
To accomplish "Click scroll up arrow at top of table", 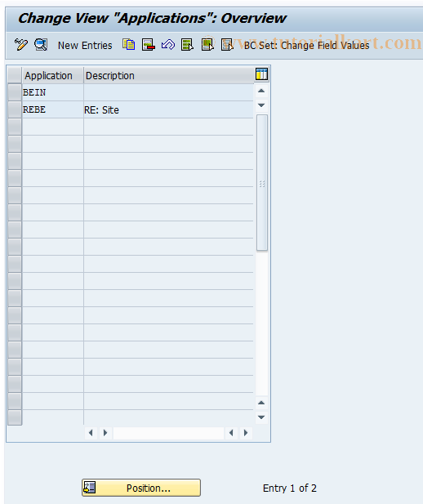I will click(x=261, y=91).
